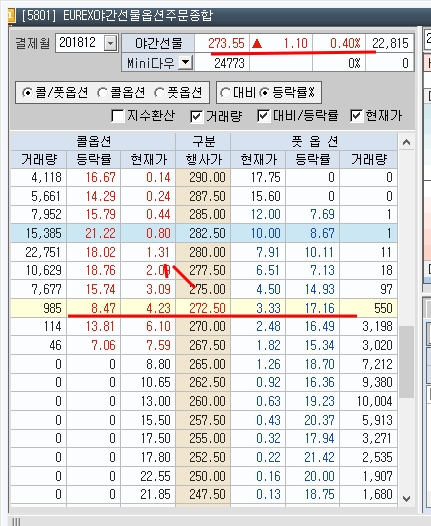Enable the 지수환산 checkbox
Screen dimensions: 431x526
[x=118, y=116]
